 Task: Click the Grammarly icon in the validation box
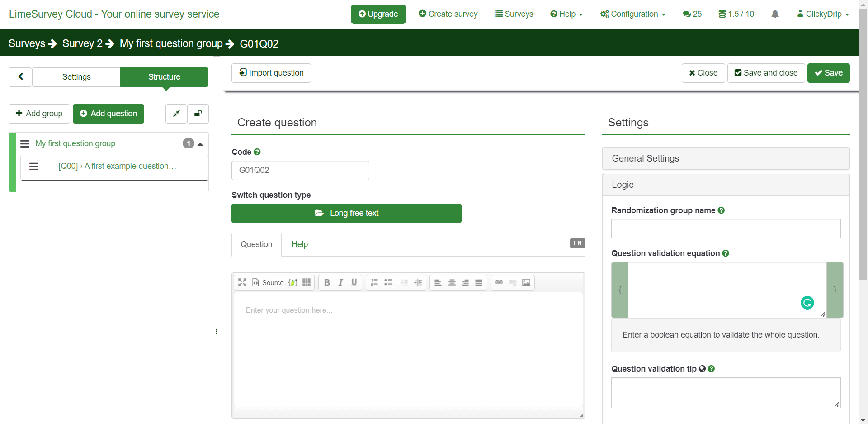click(x=807, y=303)
